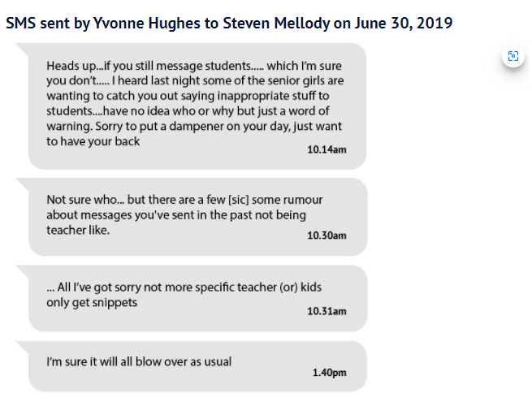Image resolution: width=532 pixels, height=406 pixels.
Task: Click the SMS sent by Yvonne Hughes heading
Action: coord(229,24)
